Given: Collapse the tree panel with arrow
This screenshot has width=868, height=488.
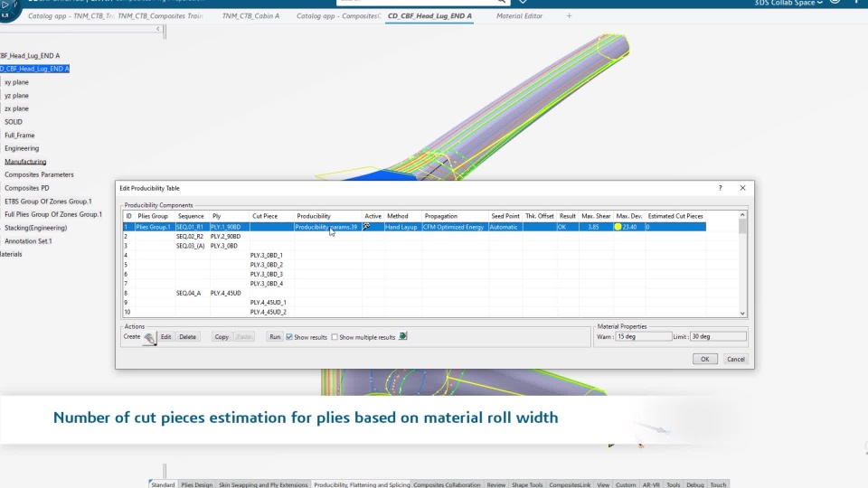Looking at the screenshot, I should [158, 29].
